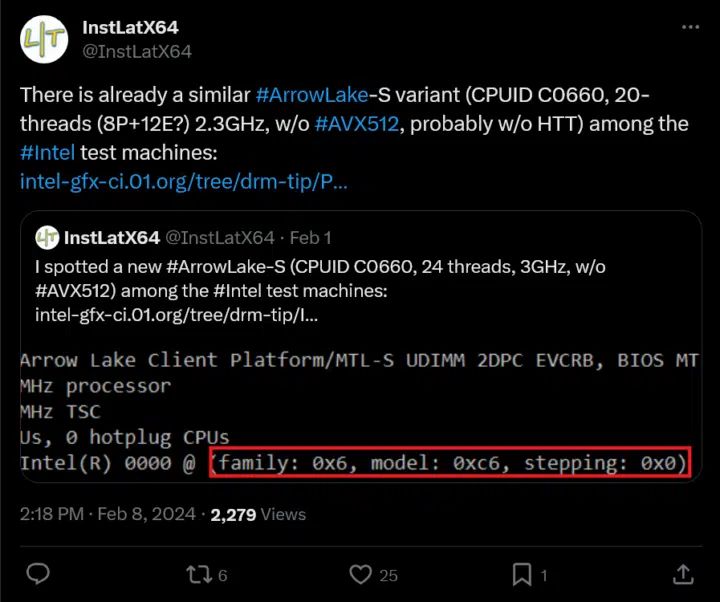Click InstLatX64 display name at top

click(x=130, y=27)
